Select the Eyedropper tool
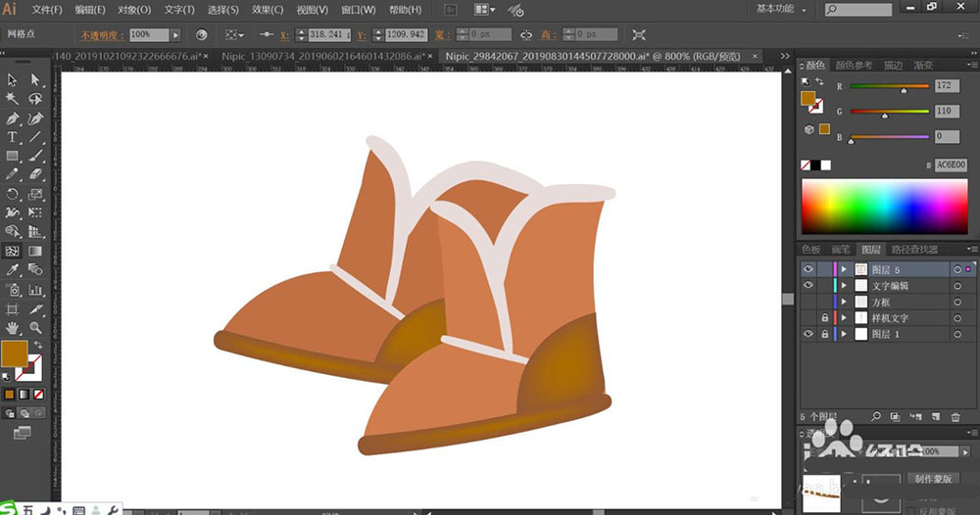 [13, 269]
